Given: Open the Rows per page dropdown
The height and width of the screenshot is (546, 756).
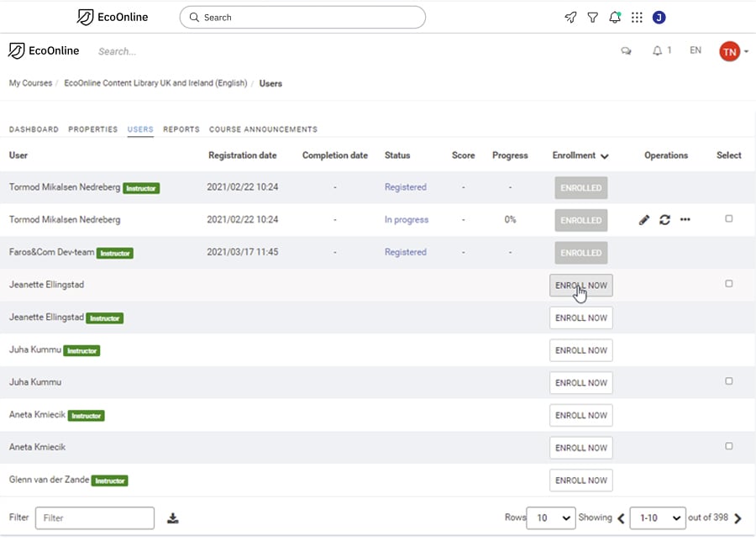Looking at the screenshot, I should point(550,518).
